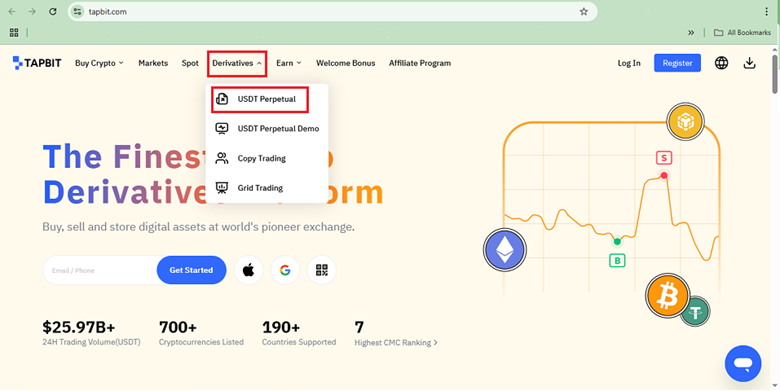The image size is (780, 391).
Task: Click the Get Started button
Action: pyautogui.click(x=192, y=270)
